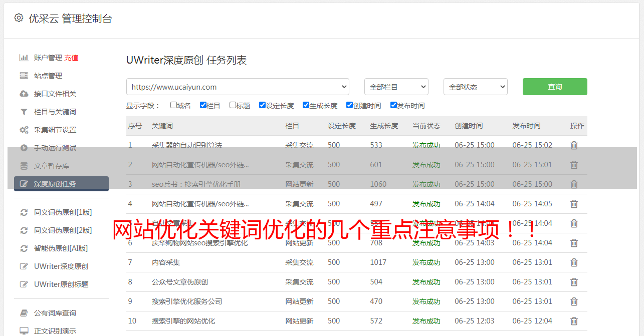
Task: Click the 同义词伪原创[1版] refresh icon
Action: 24,212
